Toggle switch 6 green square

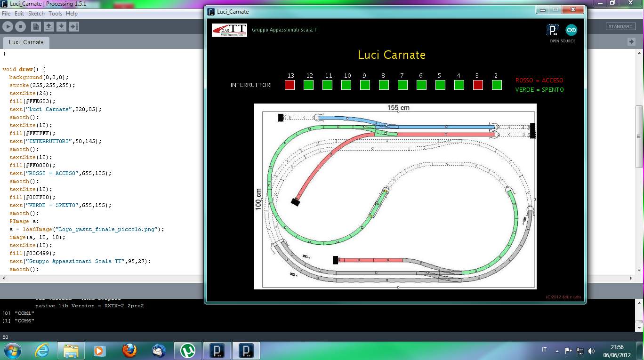click(x=422, y=85)
